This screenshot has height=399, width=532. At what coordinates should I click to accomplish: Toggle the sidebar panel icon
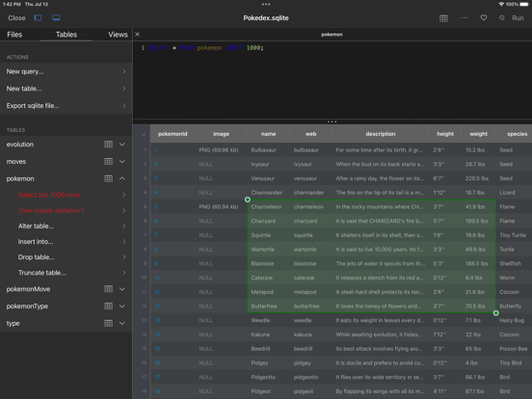[38, 17]
